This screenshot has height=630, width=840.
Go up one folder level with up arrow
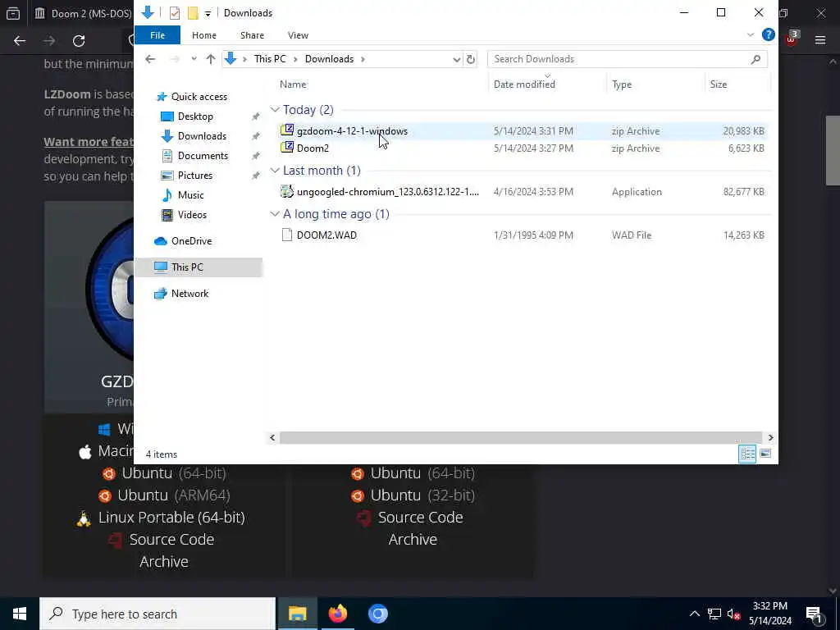[211, 59]
